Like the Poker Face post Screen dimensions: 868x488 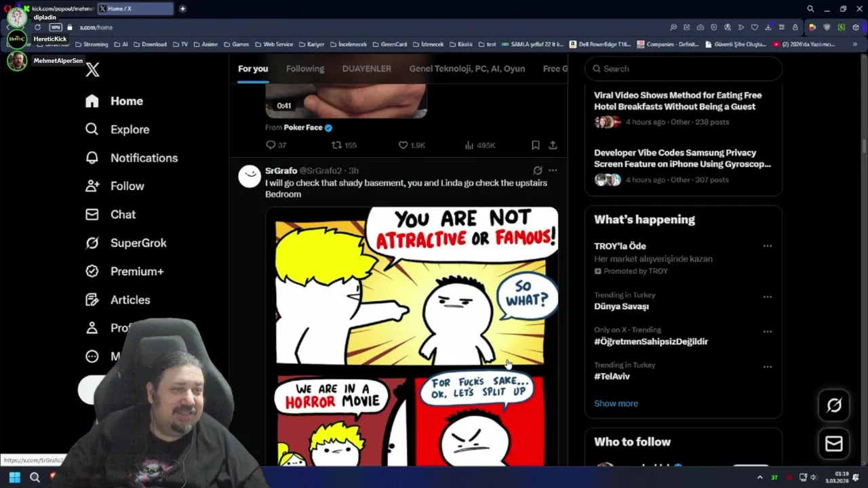coord(412,145)
